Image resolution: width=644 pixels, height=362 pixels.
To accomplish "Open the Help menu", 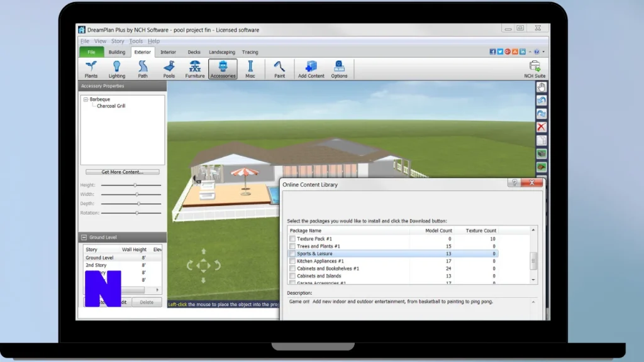I will pos(153,41).
